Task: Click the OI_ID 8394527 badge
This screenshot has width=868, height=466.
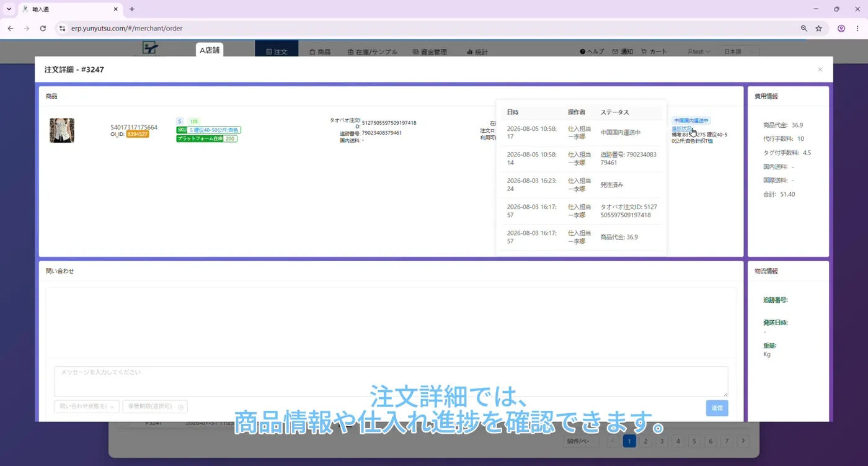Action: point(137,134)
